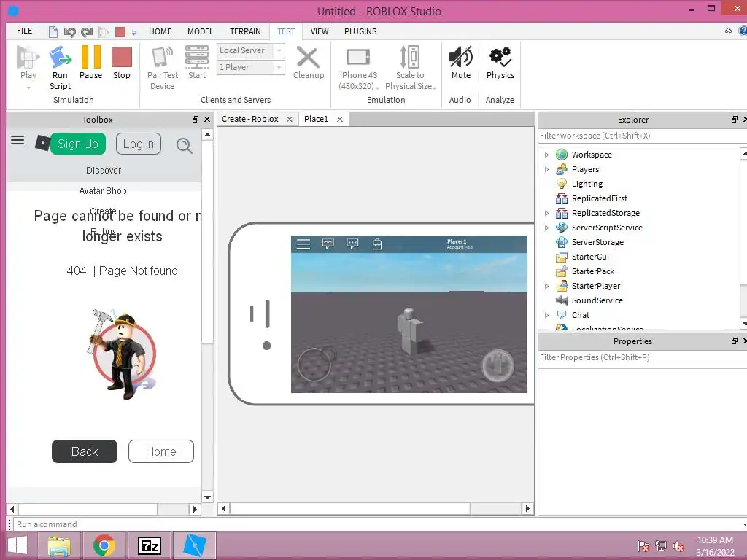
Task: Click the Home button on 404 page
Action: point(161,451)
